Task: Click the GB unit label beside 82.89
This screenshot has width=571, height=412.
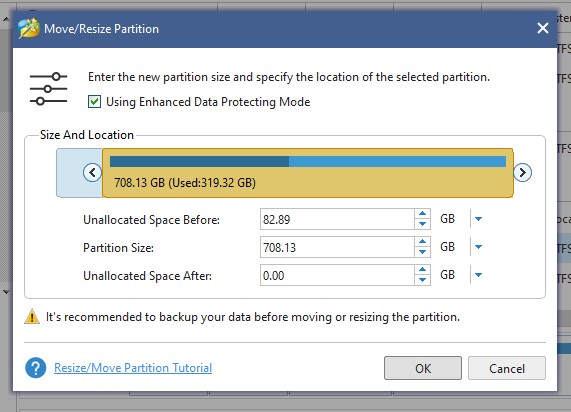Action: pos(447,219)
